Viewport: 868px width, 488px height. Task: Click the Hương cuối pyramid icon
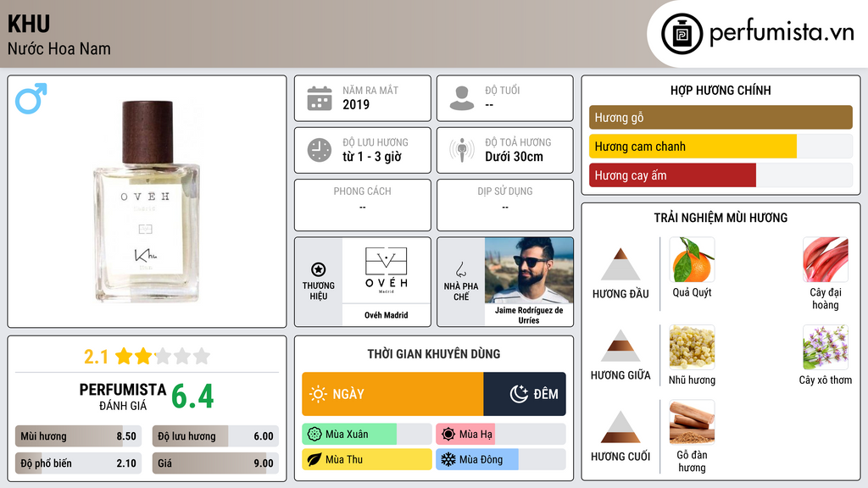(x=620, y=427)
